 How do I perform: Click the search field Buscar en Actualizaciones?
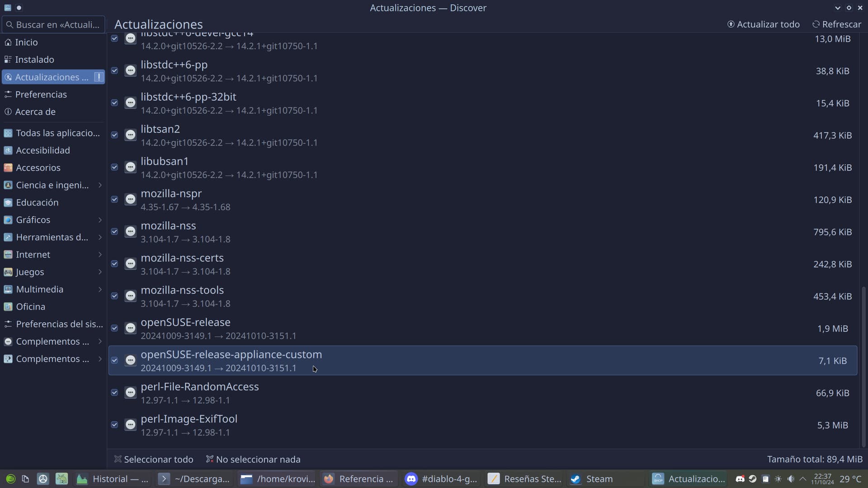click(53, 24)
